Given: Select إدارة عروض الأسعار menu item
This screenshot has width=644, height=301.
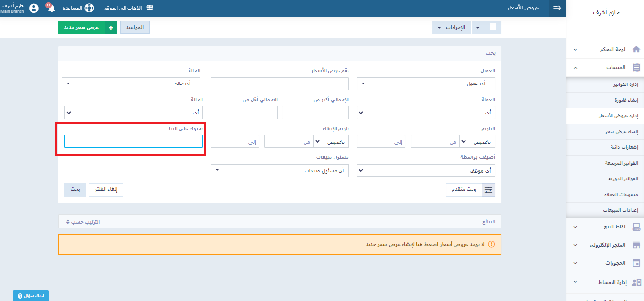Looking at the screenshot, I should pos(605,116).
